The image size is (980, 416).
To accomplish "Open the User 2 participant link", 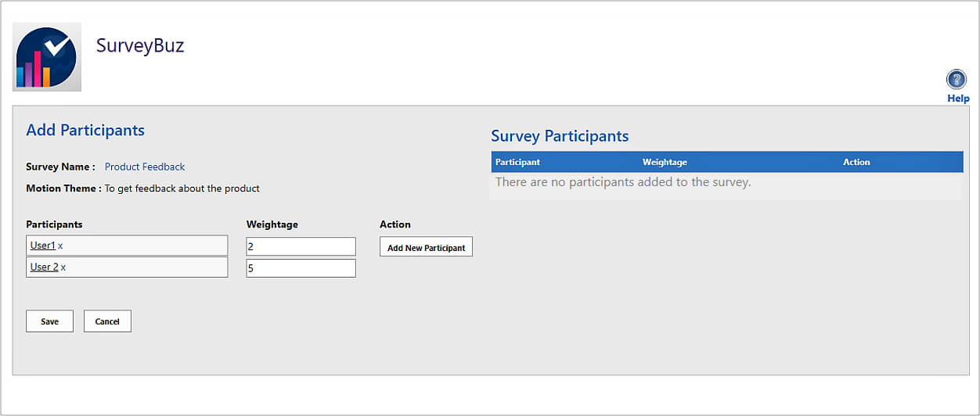I will point(44,267).
